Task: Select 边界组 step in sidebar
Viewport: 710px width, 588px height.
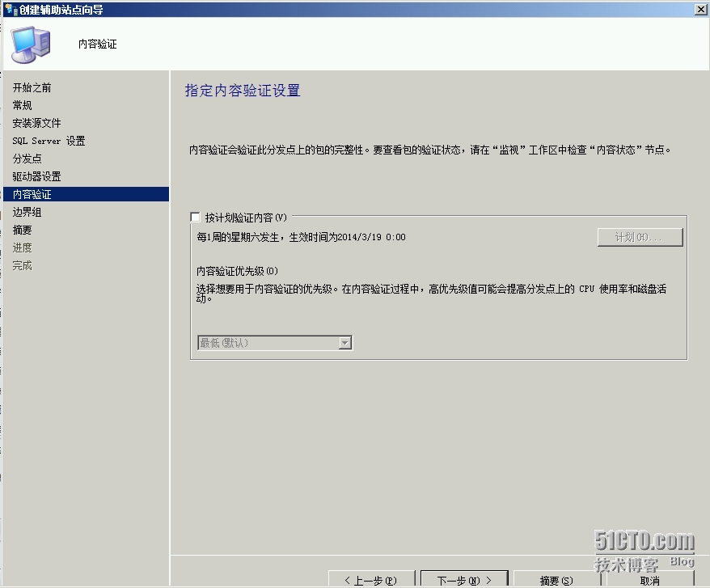Action: (x=27, y=212)
